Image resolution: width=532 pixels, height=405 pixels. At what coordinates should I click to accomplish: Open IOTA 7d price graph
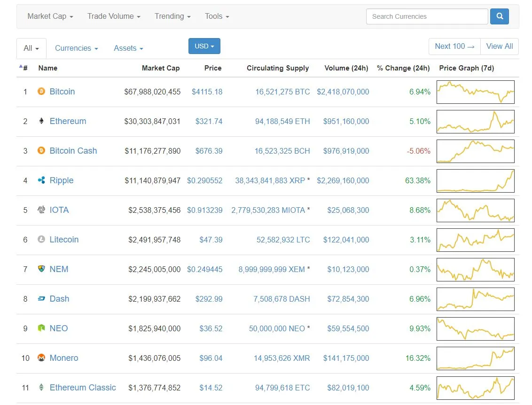pos(475,210)
